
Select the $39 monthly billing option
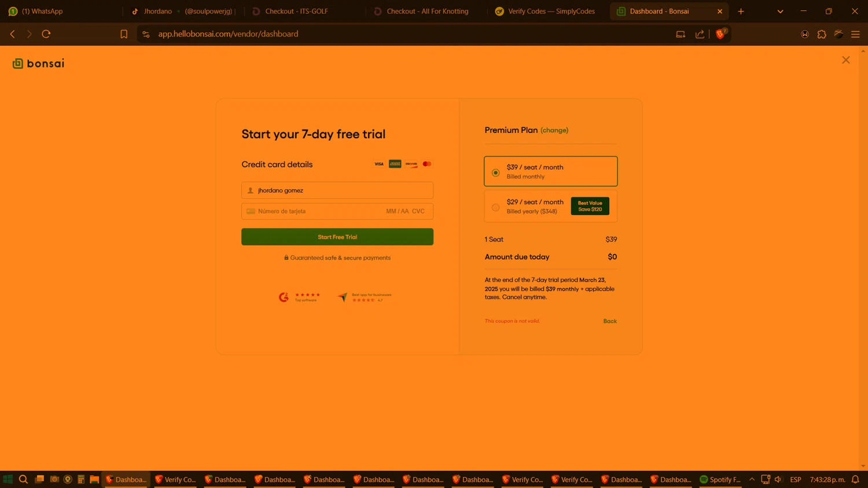551,171
